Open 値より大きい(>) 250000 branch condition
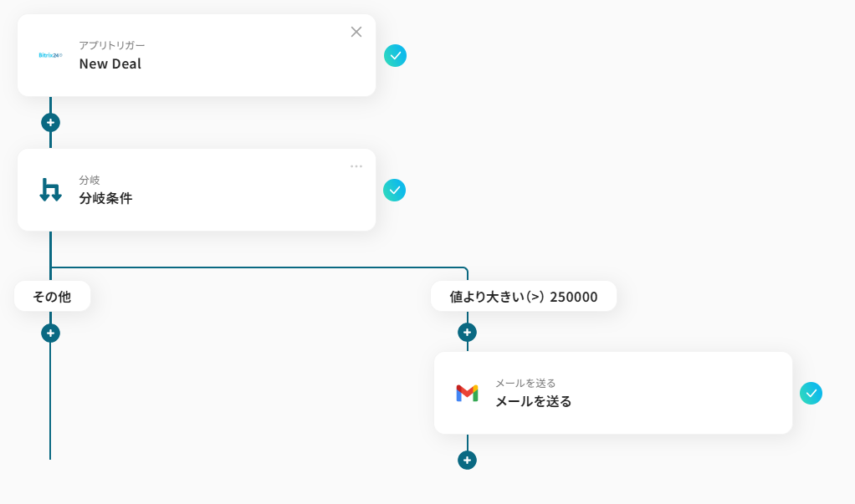This screenshot has width=855, height=504. point(524,296)
